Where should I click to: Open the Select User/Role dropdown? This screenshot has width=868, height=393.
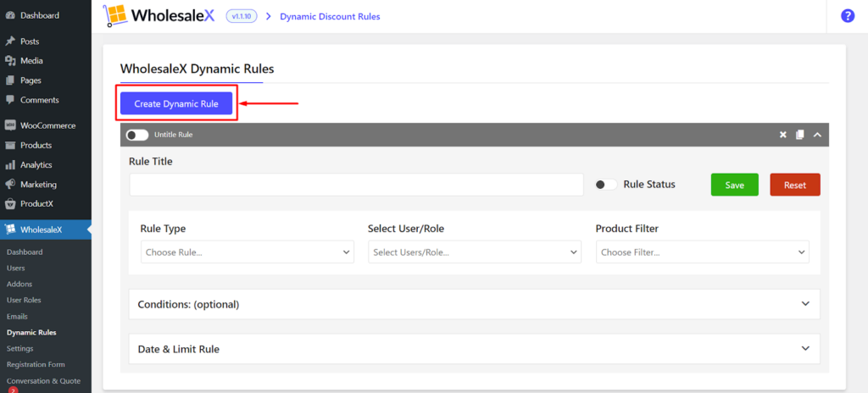click(475, 252)
